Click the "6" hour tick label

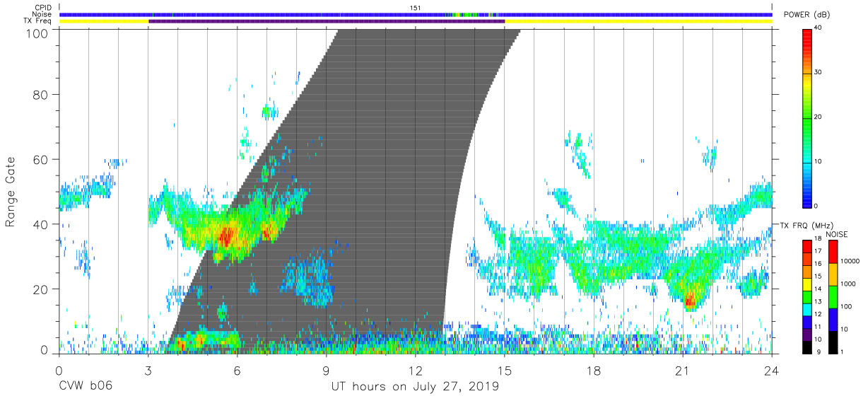click(237, 370)
